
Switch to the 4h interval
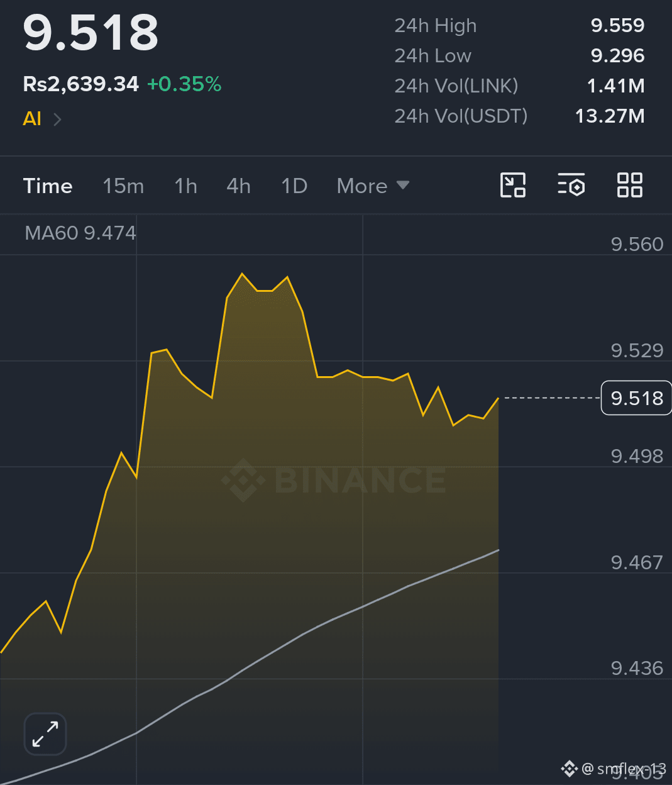tap(238, 186)
